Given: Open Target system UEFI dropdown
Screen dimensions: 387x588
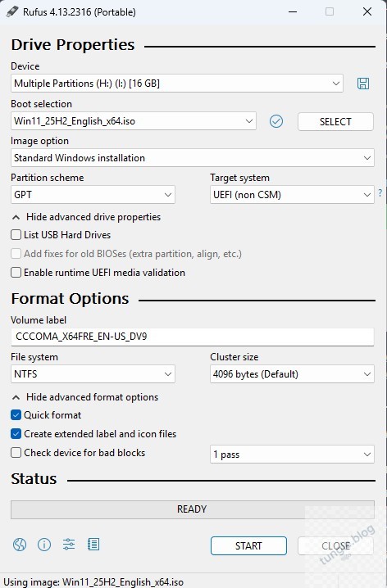Looking at the screenshot, I should click(x=292, y=195).
